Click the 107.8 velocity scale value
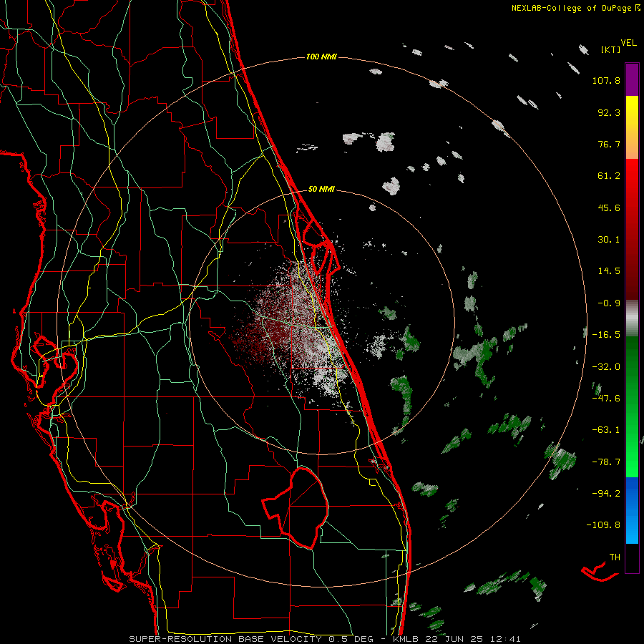 point(606,80)
